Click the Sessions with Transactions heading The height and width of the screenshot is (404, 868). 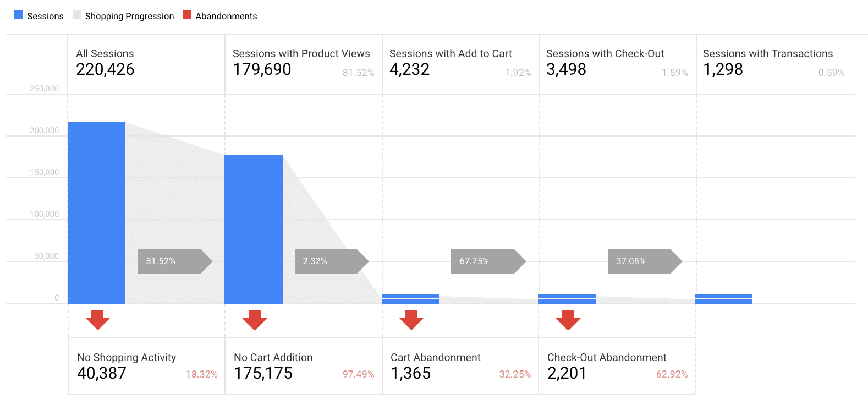pos(768,53)
